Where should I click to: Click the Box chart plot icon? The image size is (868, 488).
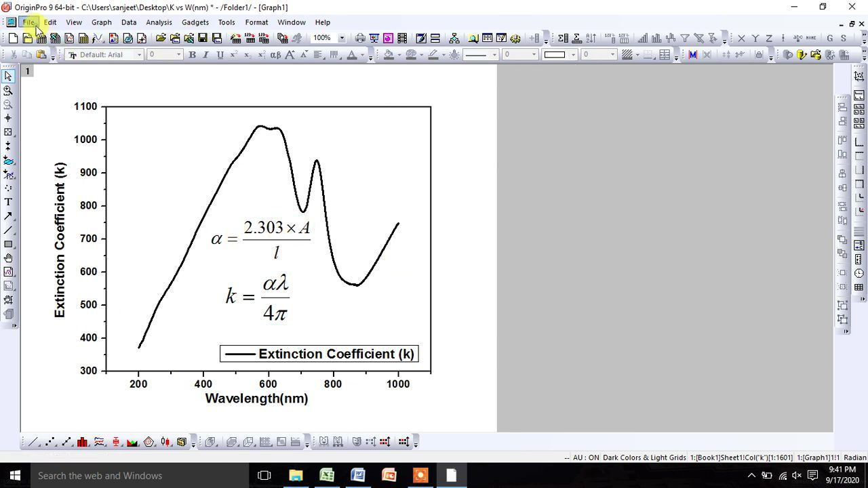click(116, 442)
